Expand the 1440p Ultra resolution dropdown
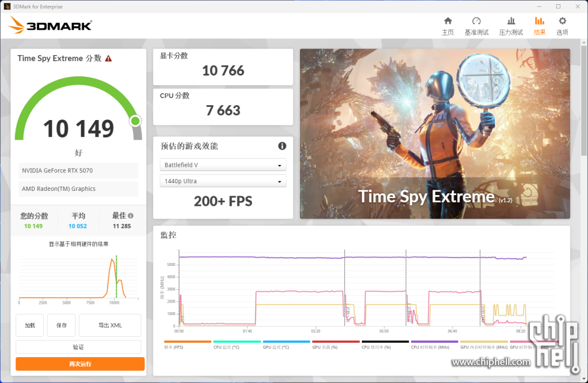Viewport: 588px width, 383px height. pos(223,181)
